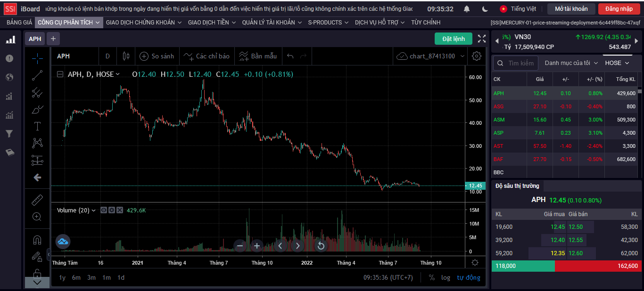Expand APH, D, HOSE title dropdown arrow

point(118,74)
